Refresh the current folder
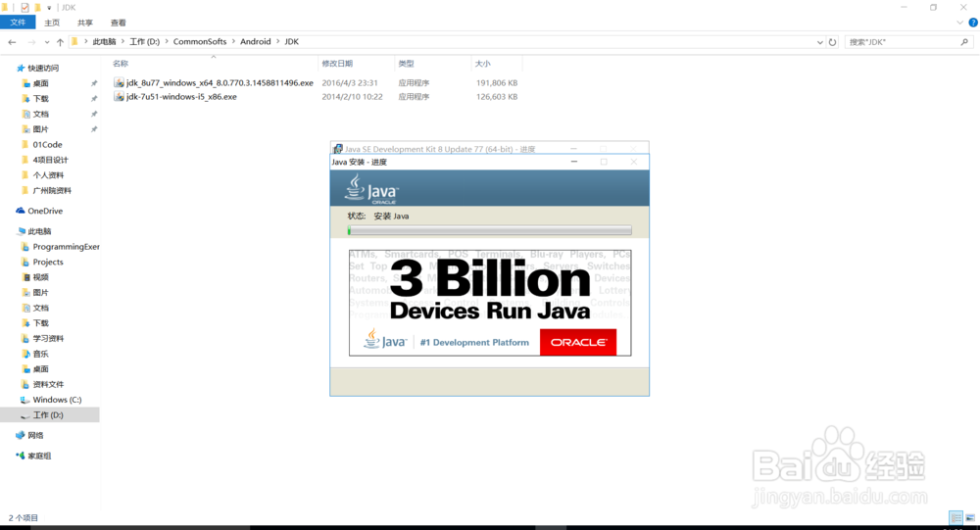 point(832,42)
